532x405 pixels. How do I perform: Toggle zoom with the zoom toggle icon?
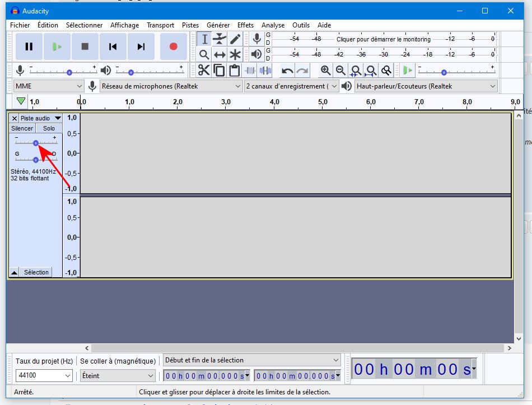click(x=386, y=70)
